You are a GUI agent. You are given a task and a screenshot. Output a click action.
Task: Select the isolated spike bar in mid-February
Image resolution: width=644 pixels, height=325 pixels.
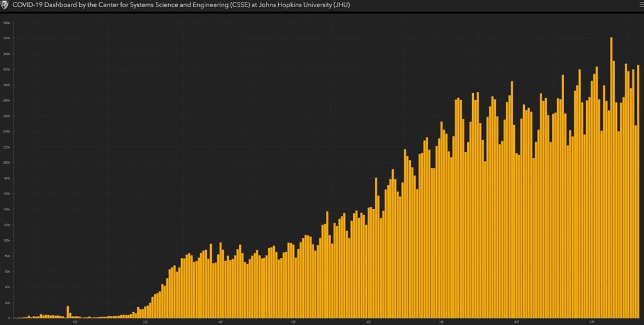[x=68, y=312]
